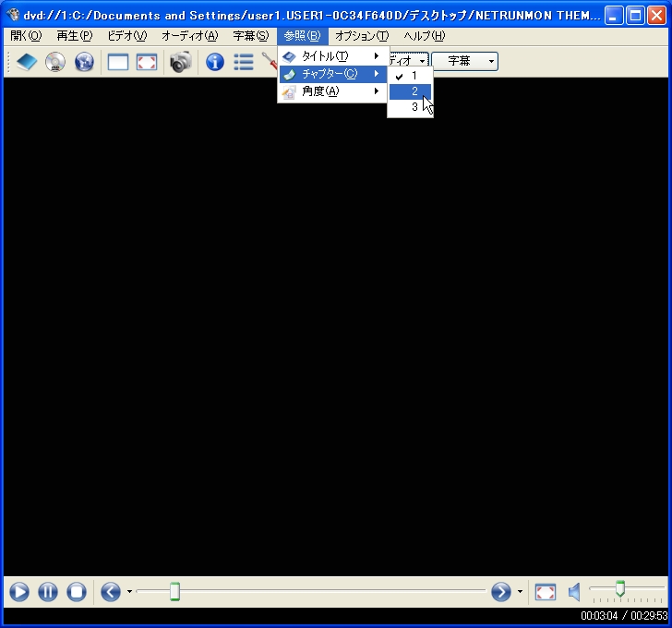Open the オーディオ(A) menu
The height and width of the screenshot is (628, 672).
[x=190, y=36]
